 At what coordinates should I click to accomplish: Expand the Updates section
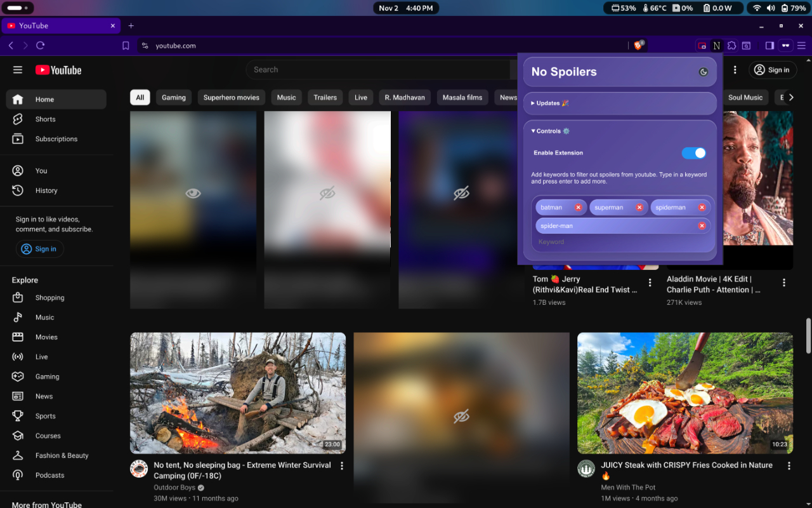point(620,103)
